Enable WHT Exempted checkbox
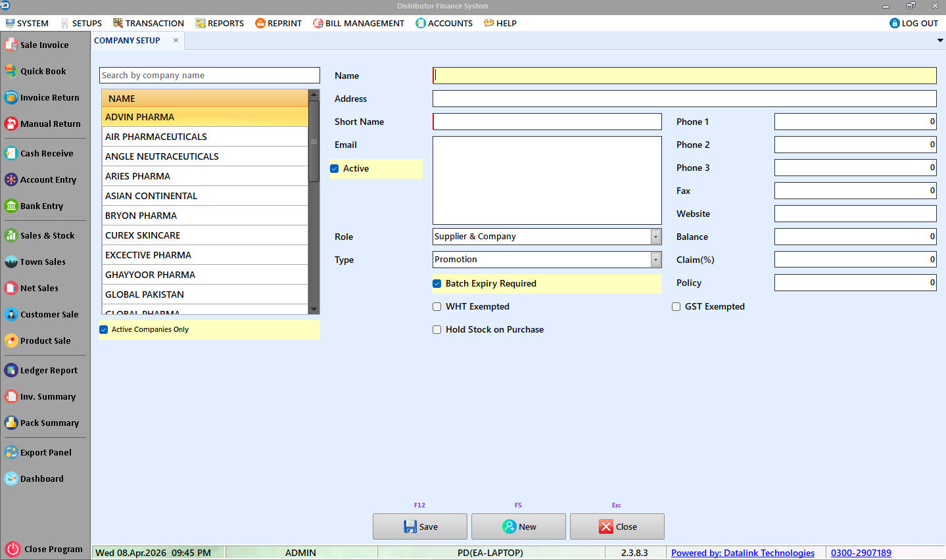 point(437,307)
